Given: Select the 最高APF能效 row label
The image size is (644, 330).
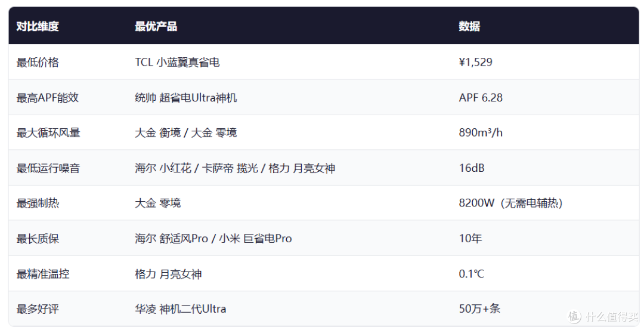Looking at the screenshot, I should coord(47,97).
